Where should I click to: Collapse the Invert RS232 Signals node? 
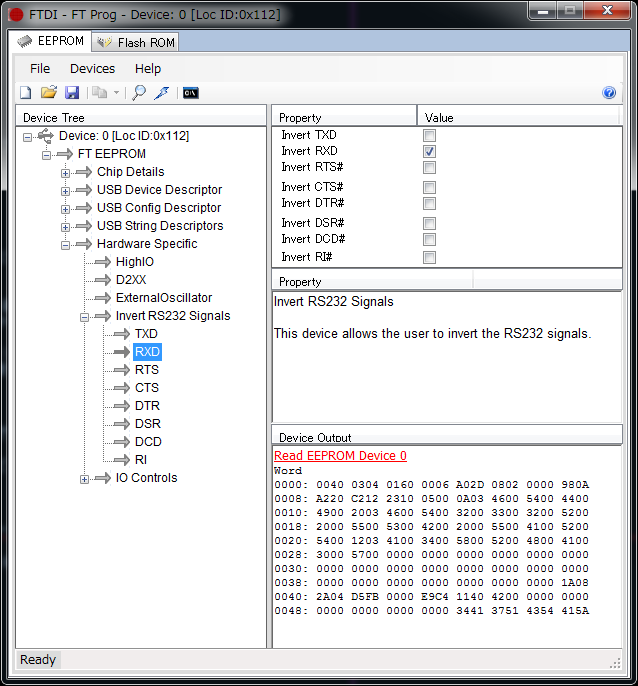84,317
